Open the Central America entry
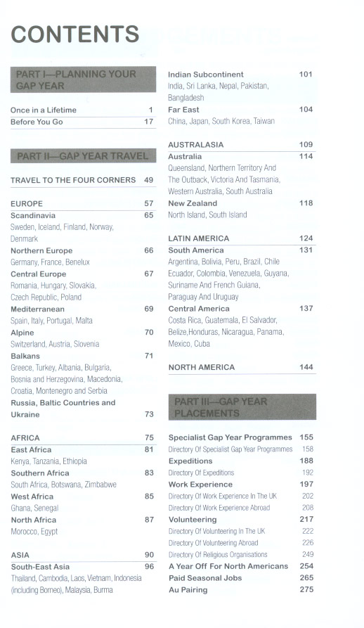The width and height of the screenshot is (364, 628). (x=240, y=309)
